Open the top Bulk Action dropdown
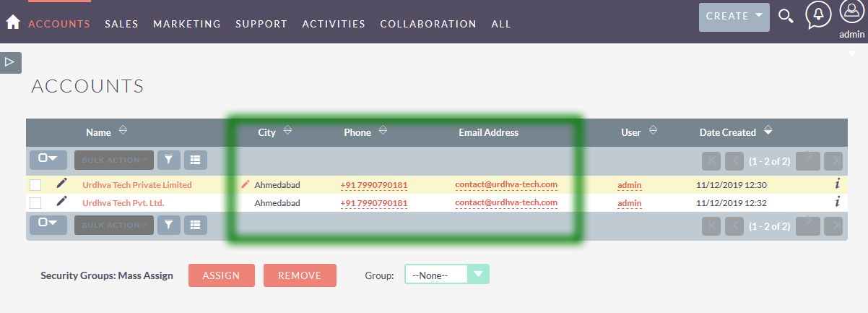The image size is (868, 313). [x=114, y=160]
